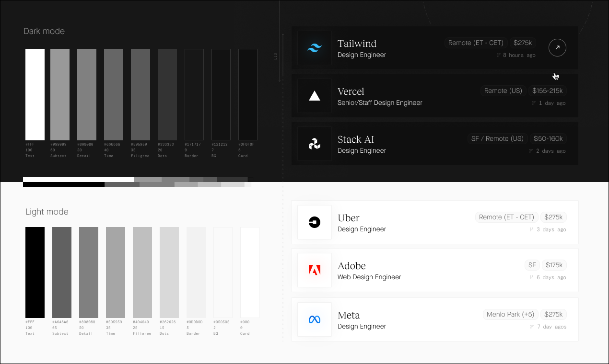Select light mode #404040 Filigree swatch

tap(142, 272)
